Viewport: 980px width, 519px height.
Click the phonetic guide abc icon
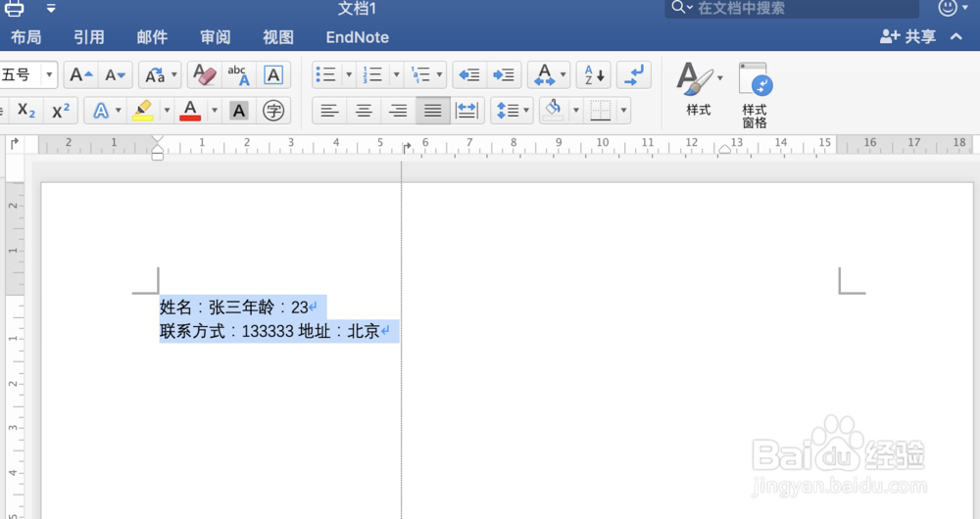coord(238,75)
